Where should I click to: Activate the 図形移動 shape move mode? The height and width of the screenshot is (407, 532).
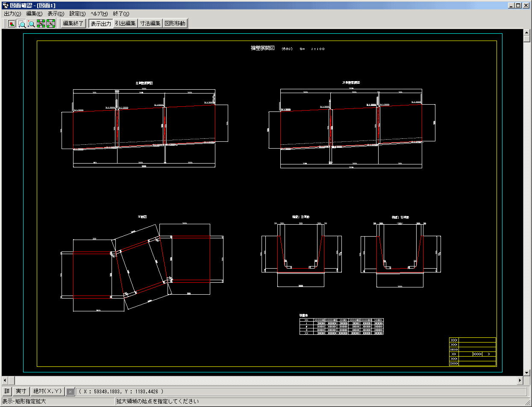click(175, 23)
